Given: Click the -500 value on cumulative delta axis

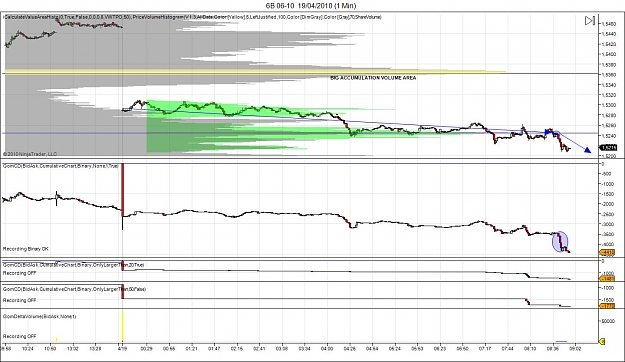Looking at the screenshot, I should (607, 174).
